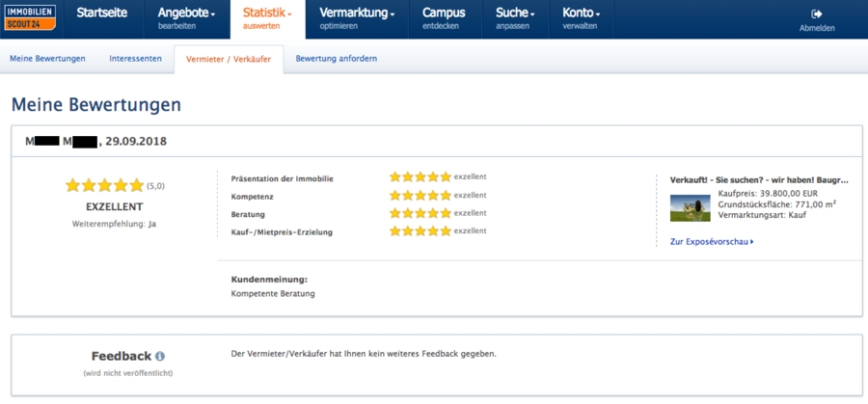The width and height of the screenshot is (868, 404).
Task: Click the Kompetenz star rating
Action: [420, 196]
